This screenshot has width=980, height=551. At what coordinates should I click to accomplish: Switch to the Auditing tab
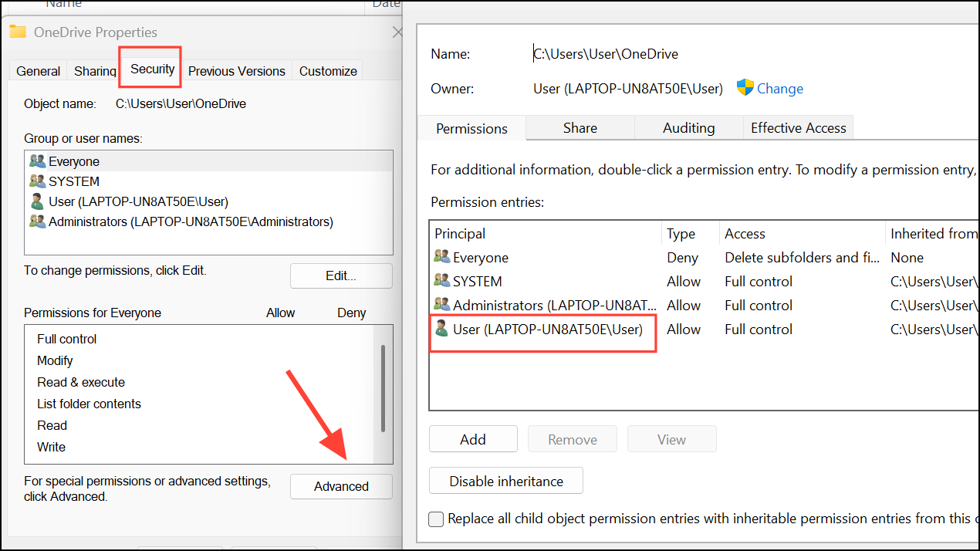688,127
